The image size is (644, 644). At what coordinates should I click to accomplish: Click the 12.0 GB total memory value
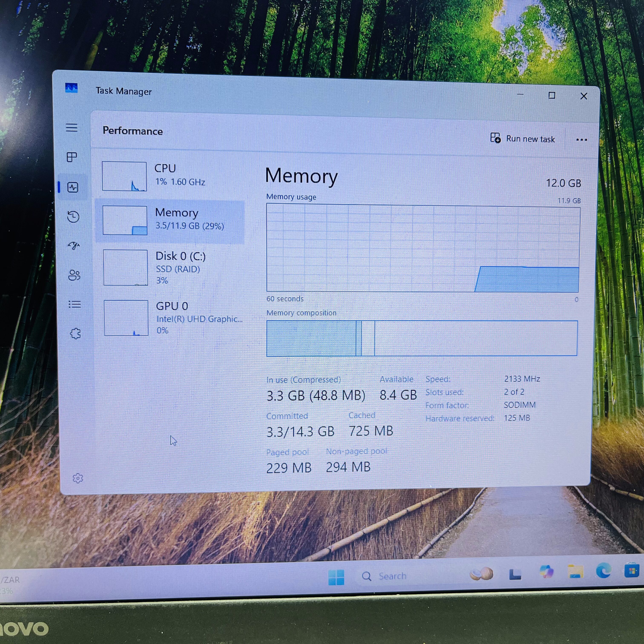(x=563, y=183)
